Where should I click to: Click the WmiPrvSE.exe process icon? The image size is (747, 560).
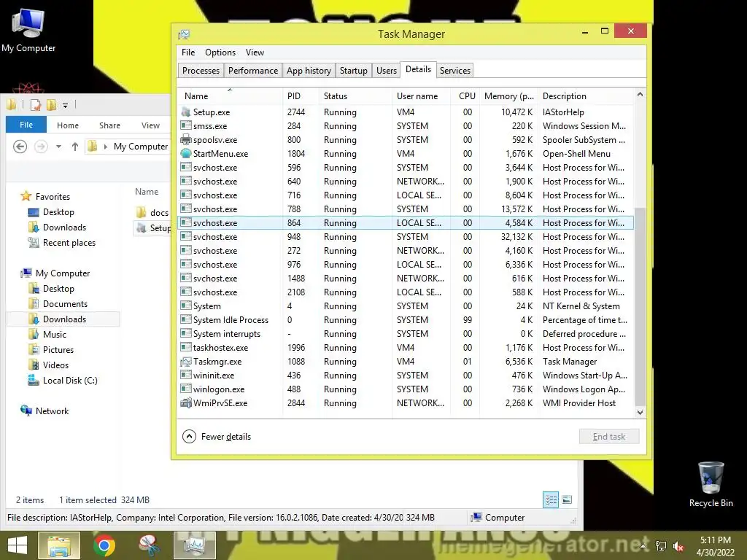[186, 402]
